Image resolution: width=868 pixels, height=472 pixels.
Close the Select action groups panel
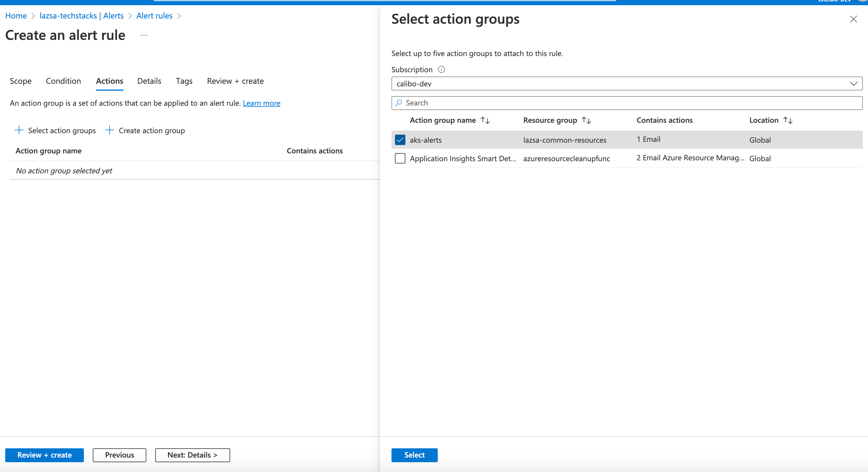(853, 19)
